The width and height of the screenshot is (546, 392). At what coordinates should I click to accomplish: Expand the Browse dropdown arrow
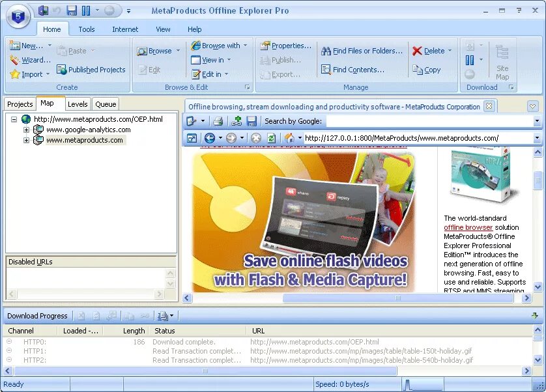[x=178, y=51]
